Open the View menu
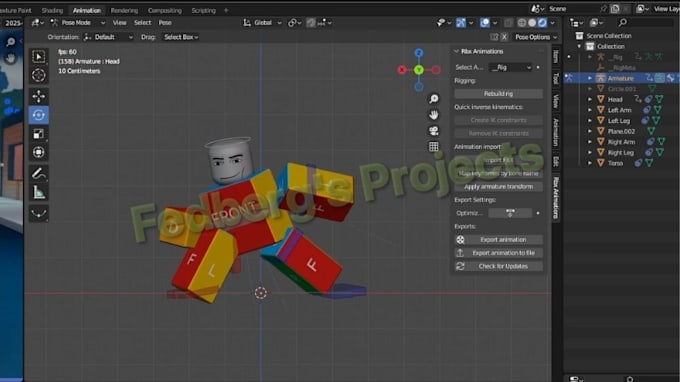 pos(119,23)
